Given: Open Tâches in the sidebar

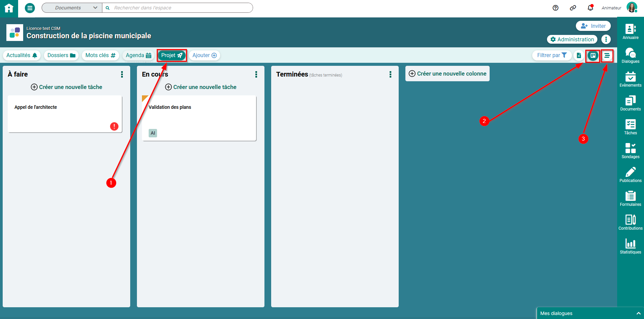Looking at the screenshot, I should point(631,127).
